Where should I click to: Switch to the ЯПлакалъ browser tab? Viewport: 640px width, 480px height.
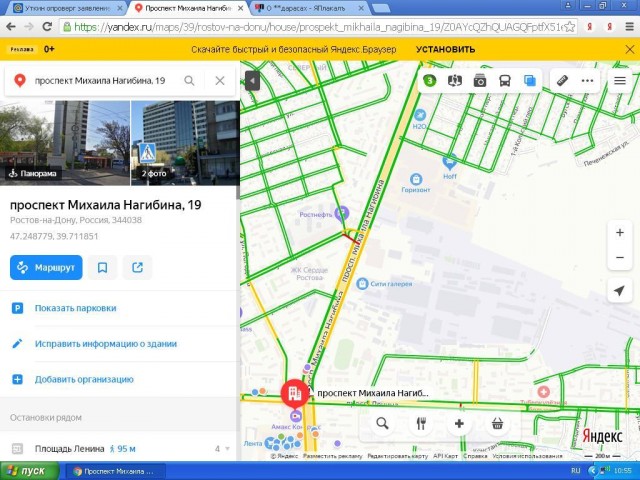(310, 8)
